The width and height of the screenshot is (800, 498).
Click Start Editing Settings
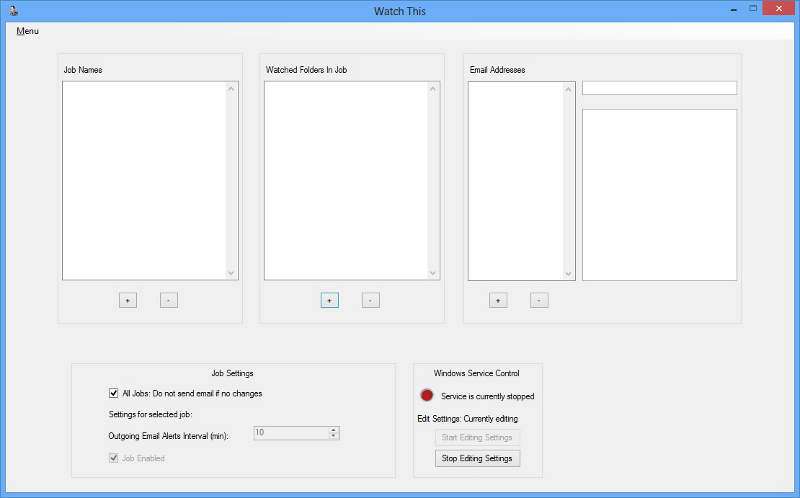point(477,437)
